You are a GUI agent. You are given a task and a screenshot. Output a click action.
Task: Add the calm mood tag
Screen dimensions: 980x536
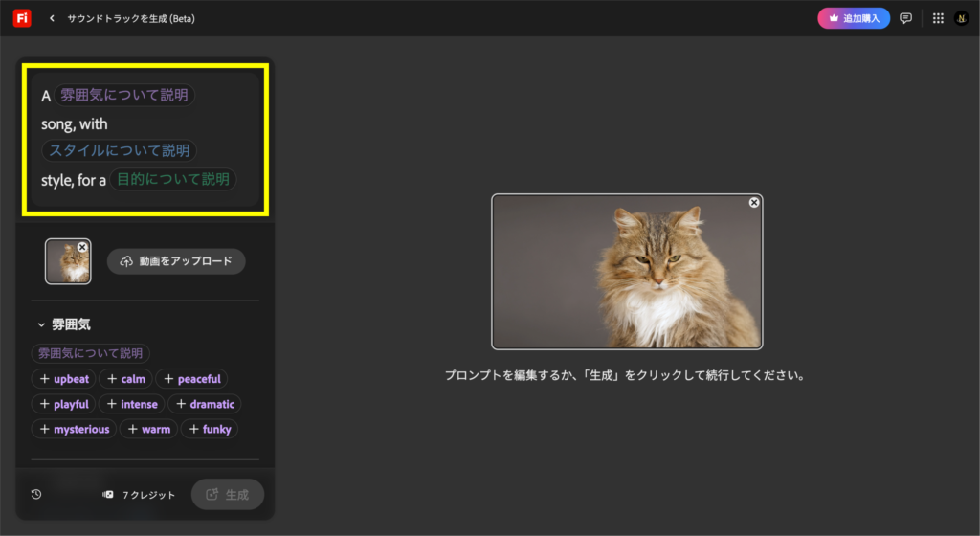[x=126, y=379]
